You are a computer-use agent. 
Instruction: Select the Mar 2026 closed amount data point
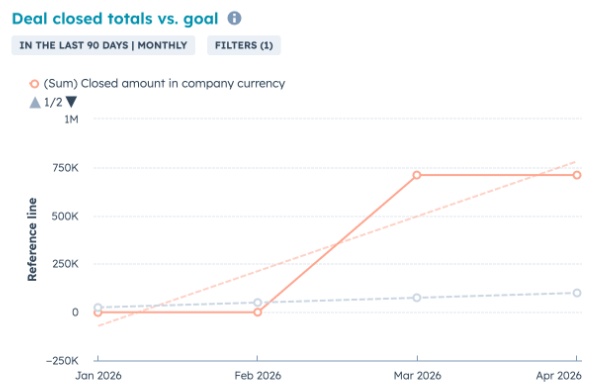417,175
